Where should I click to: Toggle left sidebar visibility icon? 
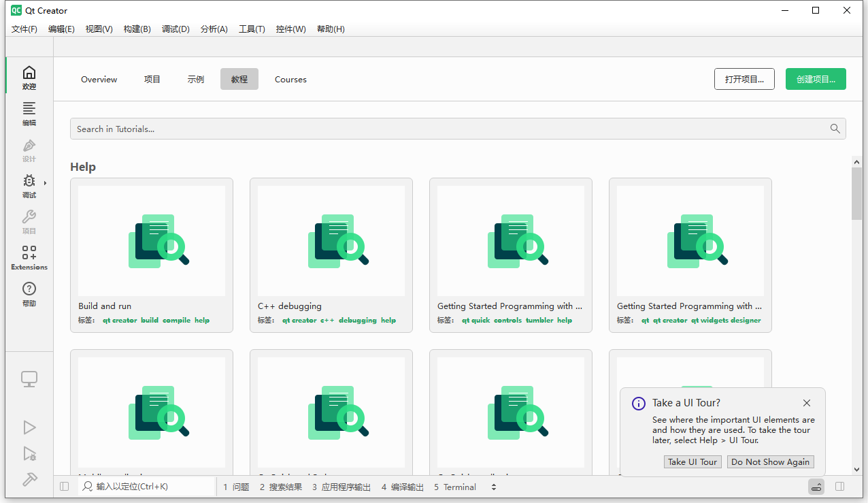(x=65, y=487)
